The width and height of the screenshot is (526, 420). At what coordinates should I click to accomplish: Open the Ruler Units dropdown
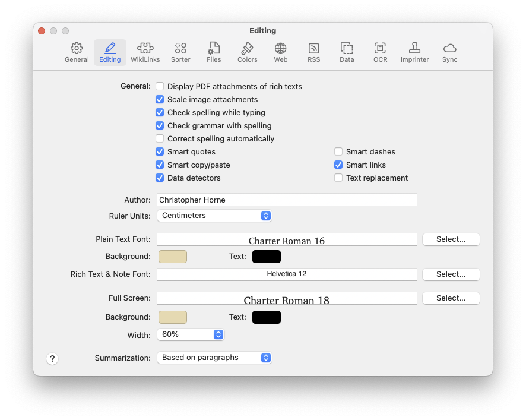coord(214,216)
